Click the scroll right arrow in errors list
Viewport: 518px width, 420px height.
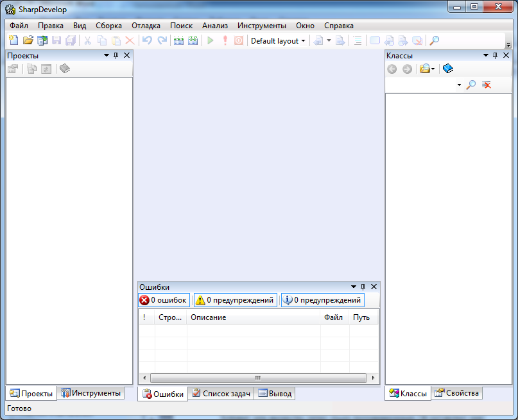(x=374, y=378)
